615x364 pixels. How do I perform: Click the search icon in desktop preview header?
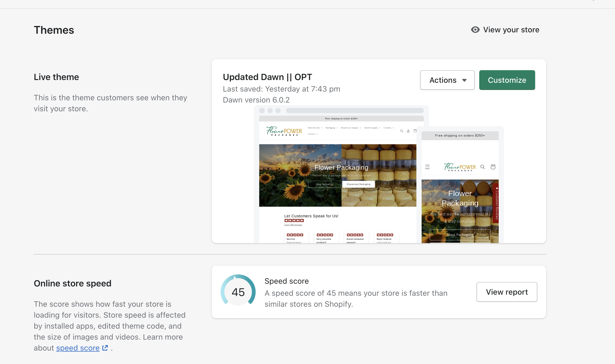pyautogui.click(x=402, y=131)
